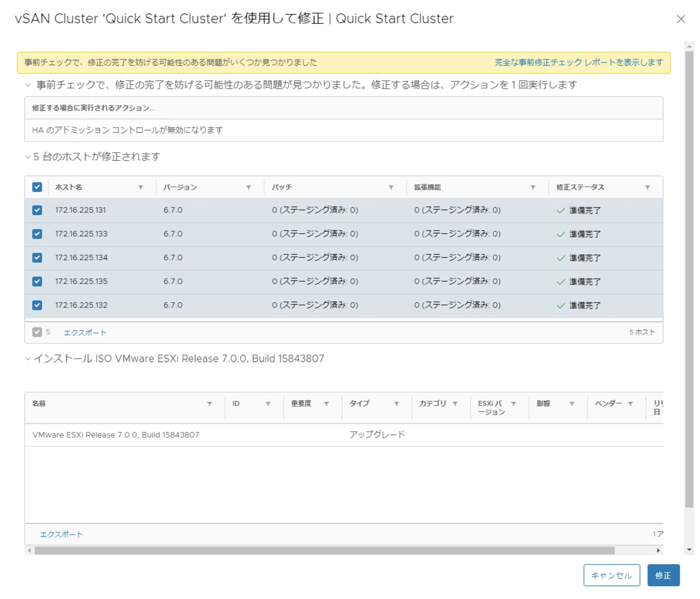Open filter for ESXi バージョン column
700x599 pixels.
(x=513, y=404)
